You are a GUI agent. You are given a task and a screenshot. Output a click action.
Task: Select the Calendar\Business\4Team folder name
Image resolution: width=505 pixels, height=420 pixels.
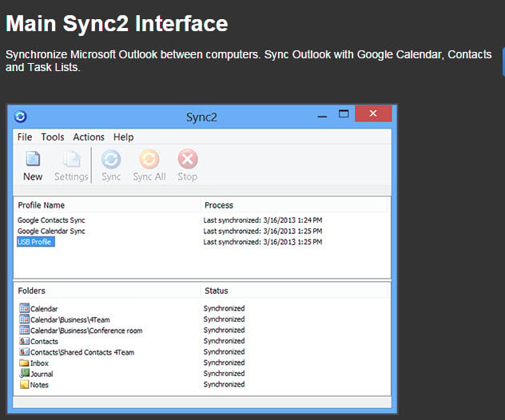click(70, 319)
